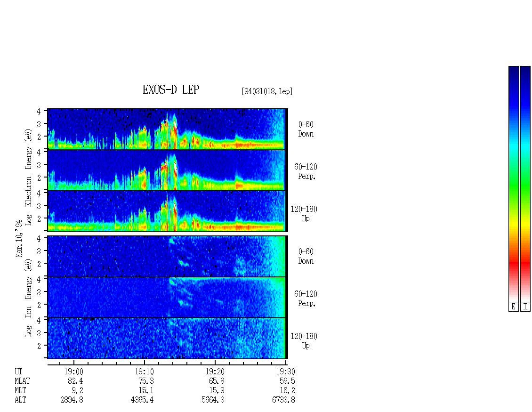Select the altitude value 4365.4
This screenshot has width=532, height=412.
click(143, 400)
